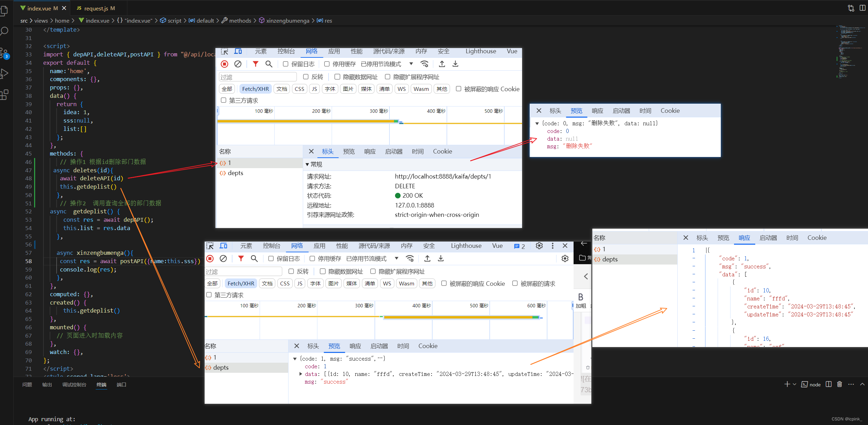The height and width of the screenshot is (425, 868).
Task: Select WS filter in lower DevTools
Action: point(387,284)
